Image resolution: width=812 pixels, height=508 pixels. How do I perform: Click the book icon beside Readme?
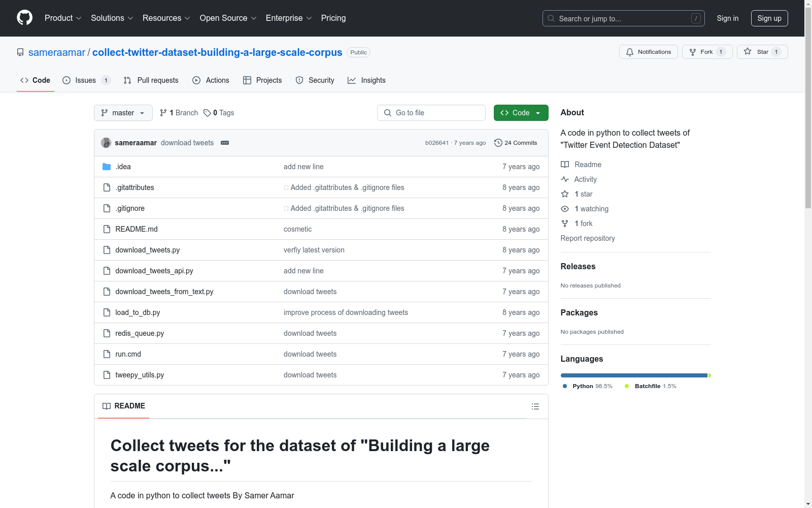pyautogui.click(x=565, y=165)
